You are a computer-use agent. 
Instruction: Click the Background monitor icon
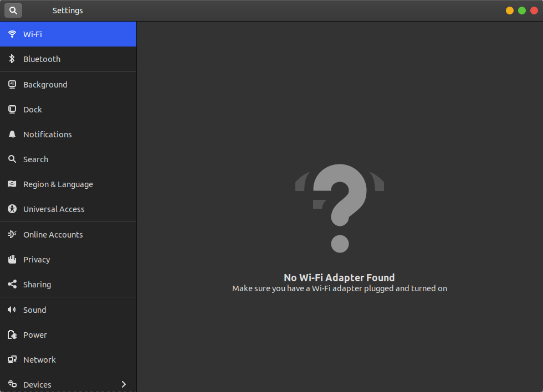[x=12, y=84]
